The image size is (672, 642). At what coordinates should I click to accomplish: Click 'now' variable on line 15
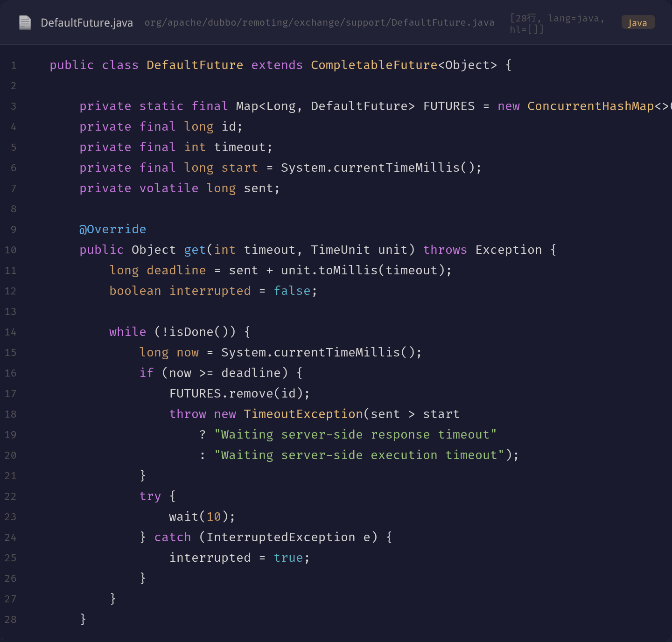(x=188, y=352)
